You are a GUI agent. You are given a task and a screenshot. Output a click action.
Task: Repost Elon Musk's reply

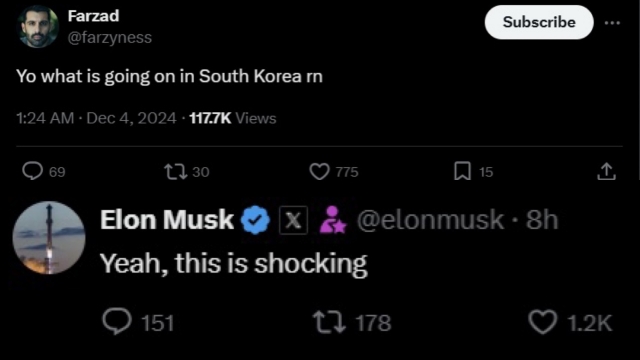(x=329, y=322)
